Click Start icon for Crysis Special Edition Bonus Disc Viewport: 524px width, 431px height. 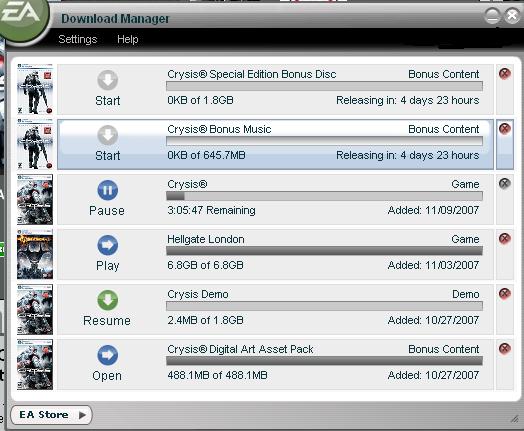(108, 80)
